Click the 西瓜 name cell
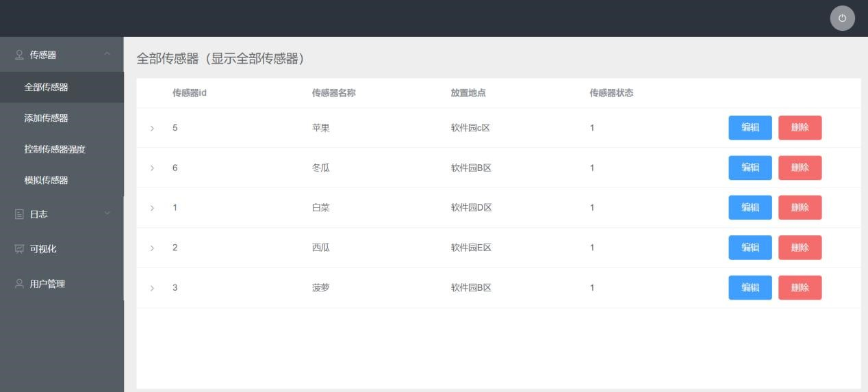The width and height of the screenshot is (868, 392). (x=320, y=248)
